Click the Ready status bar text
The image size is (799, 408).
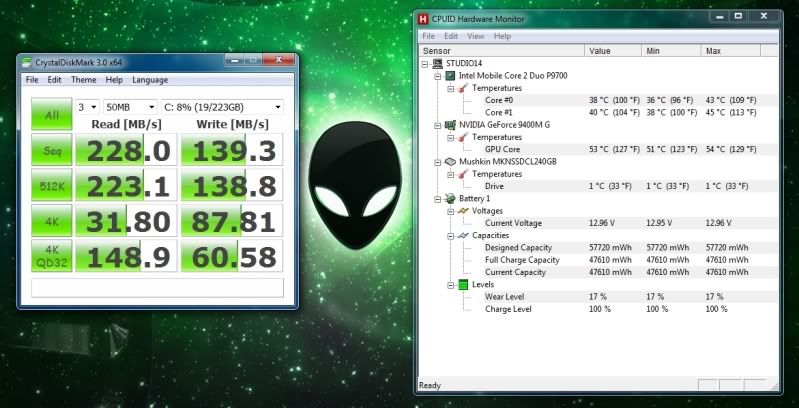(430, 386)
